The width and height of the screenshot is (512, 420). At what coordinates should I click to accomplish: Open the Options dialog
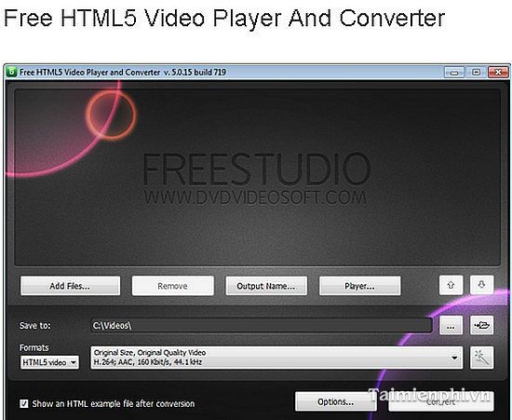[336, 401]
